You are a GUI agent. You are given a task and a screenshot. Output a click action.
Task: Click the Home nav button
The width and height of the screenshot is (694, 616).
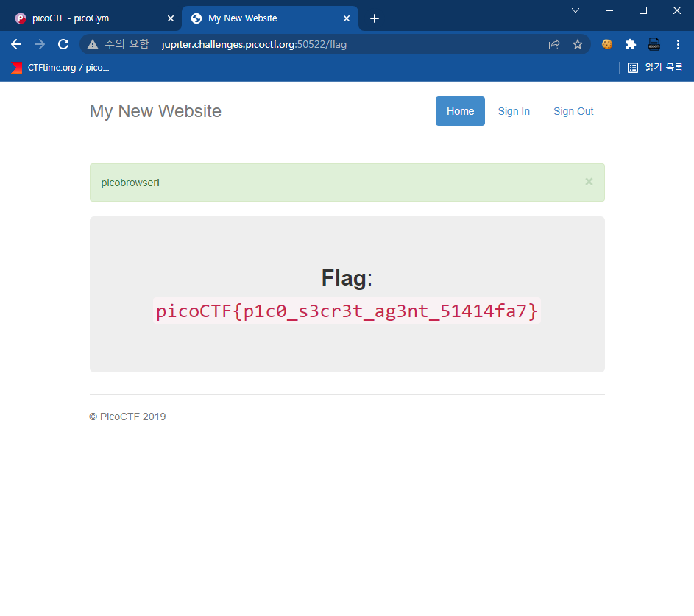[460, 111]
